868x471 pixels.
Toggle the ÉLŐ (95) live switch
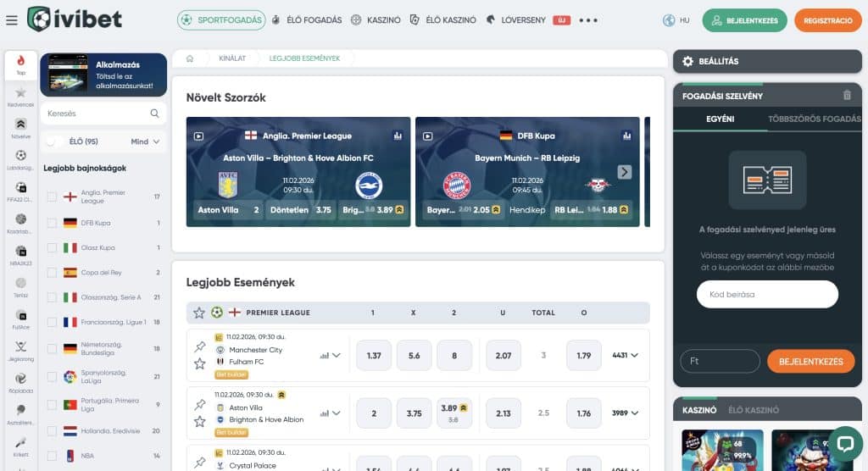coord(55,141)
